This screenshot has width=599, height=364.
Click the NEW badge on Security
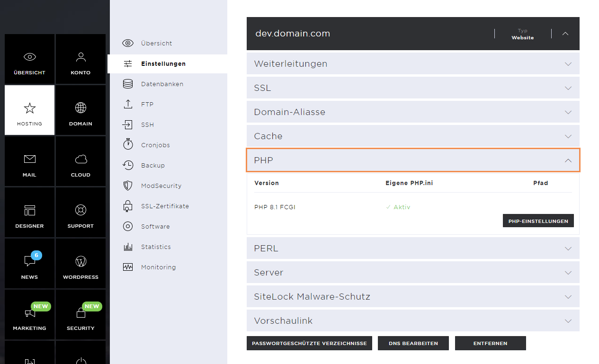tap(92, 306)
